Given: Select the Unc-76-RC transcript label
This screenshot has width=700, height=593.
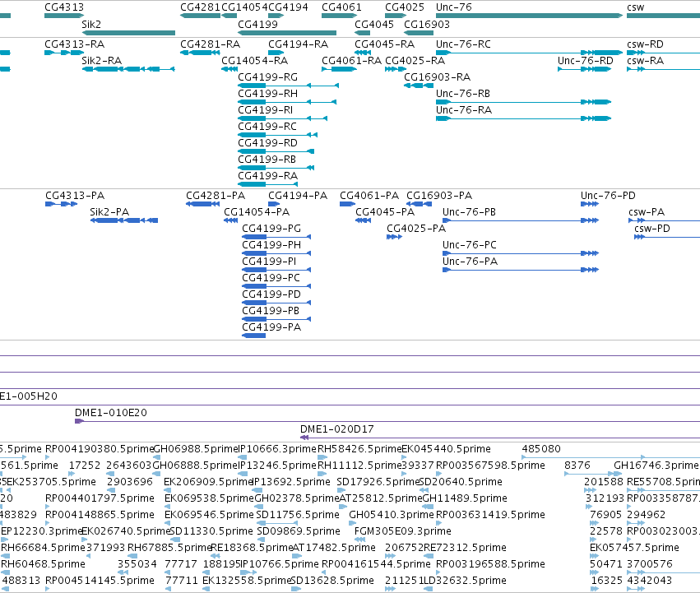Looking at the screenshot, I should click(x=463, y=44).
